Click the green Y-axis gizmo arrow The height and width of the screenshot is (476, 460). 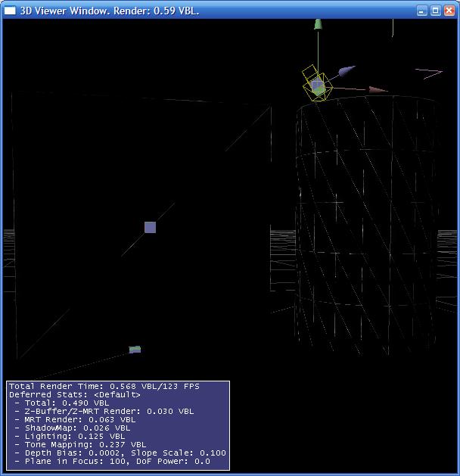pyautogui.click(x=318, y=24)
